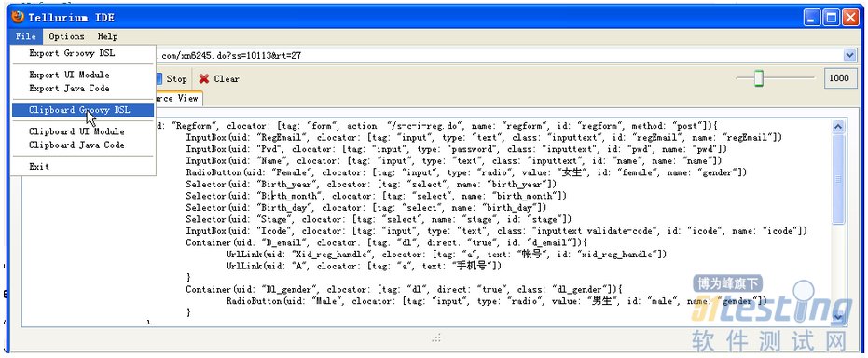The height and width of the screenshot is (358, 868).
Task: Click the 'Container(uid: "D_email"' line
Action: [x=386, y=242]
